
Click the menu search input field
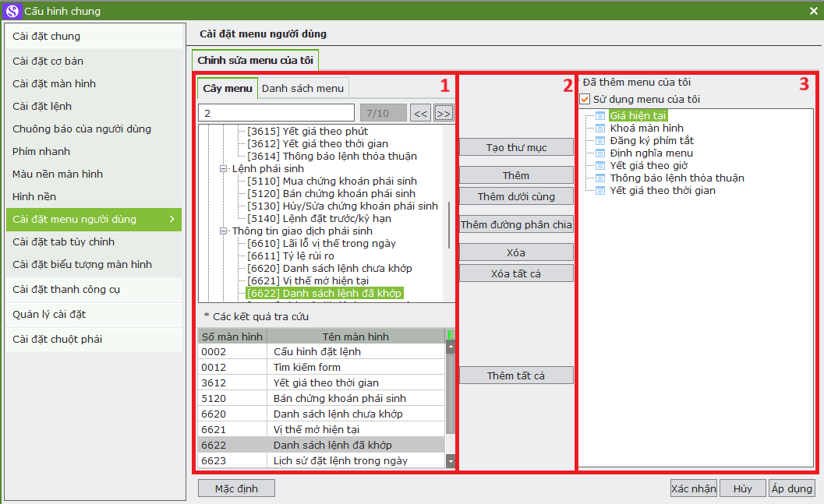277,114
